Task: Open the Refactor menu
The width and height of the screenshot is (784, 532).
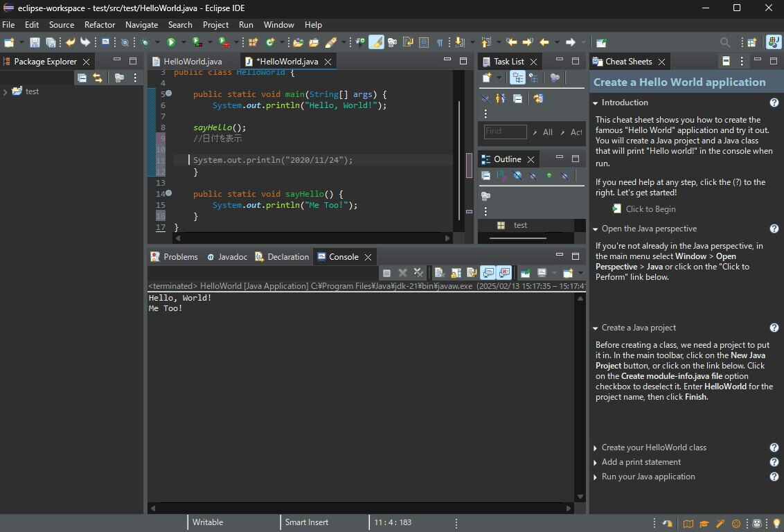Action: (x=99, y=24)
